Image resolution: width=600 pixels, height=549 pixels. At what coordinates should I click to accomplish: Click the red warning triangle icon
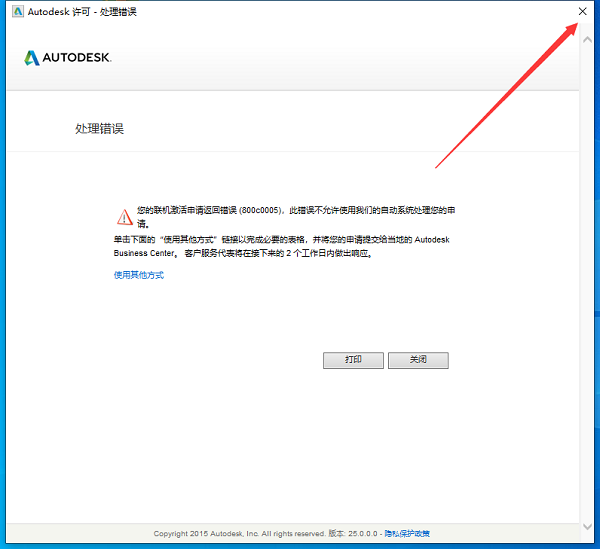pyautogui.click(x=124, y=217)
